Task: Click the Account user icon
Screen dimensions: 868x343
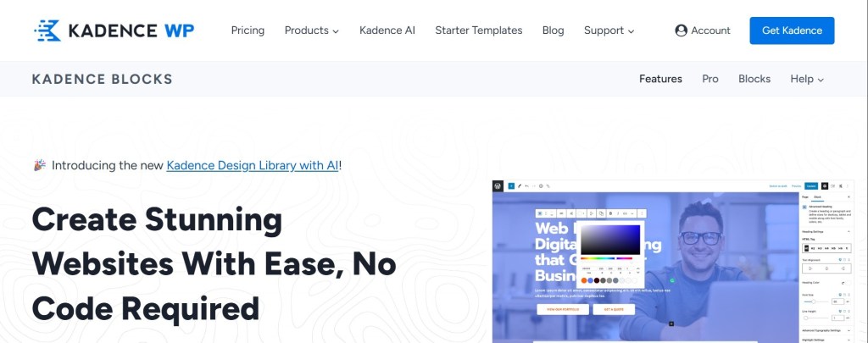Action: tap(681, 30)
